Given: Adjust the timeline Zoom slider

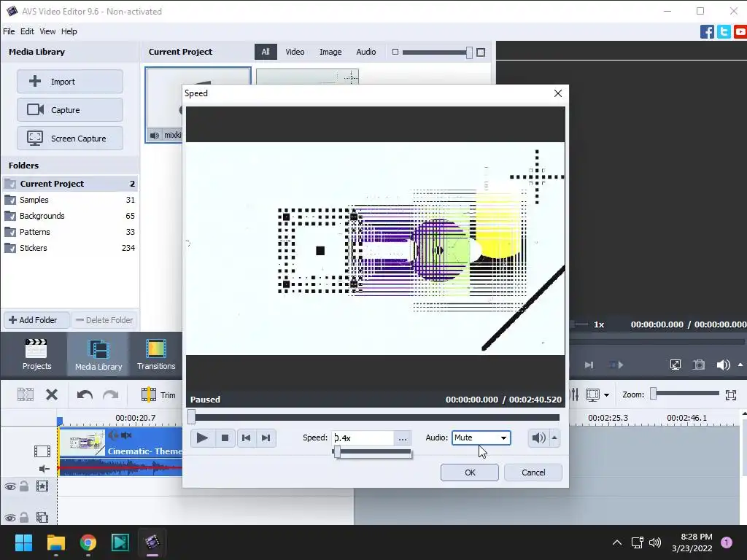Looking at the screenshot, I should (654, 393).
